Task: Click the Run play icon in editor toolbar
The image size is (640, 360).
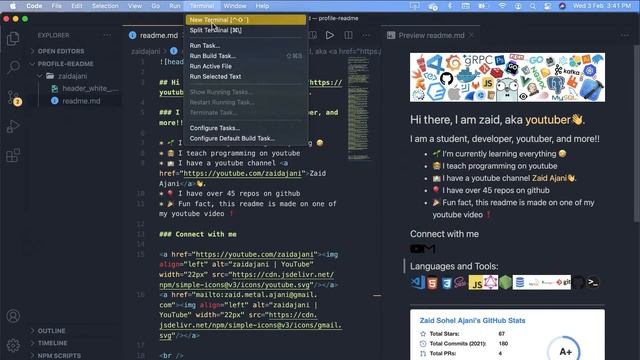Action: (x=329, y=36)
